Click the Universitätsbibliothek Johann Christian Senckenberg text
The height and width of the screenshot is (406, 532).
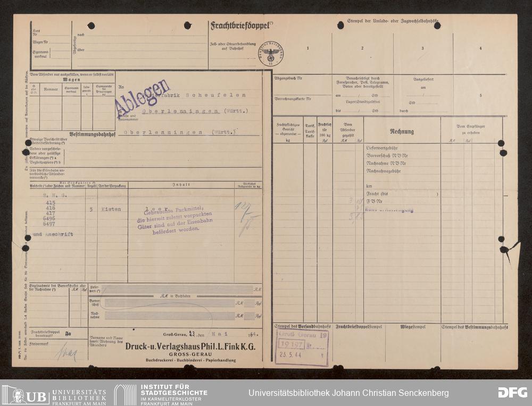[348, 393]
